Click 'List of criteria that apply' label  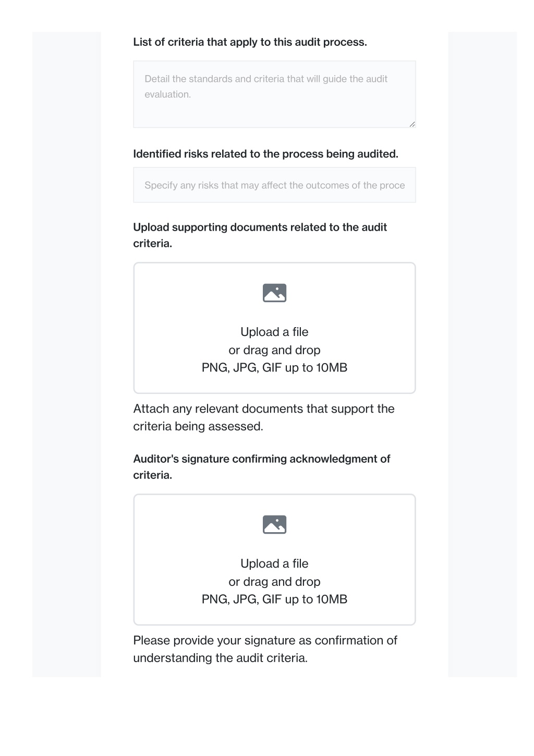pos(250,42)
